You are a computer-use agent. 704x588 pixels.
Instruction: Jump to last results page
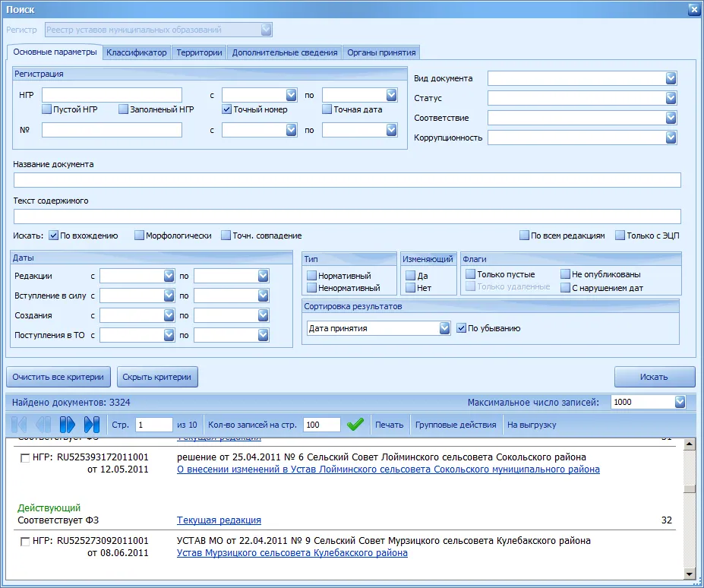pos(92,425)
